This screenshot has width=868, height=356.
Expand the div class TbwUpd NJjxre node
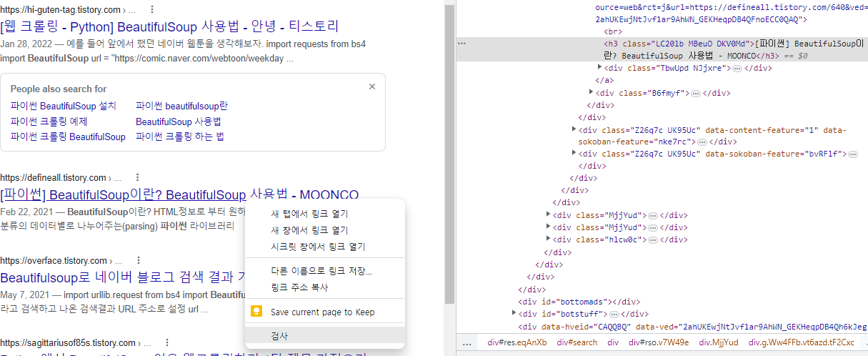pyautogui.click(x=600, y=67)
